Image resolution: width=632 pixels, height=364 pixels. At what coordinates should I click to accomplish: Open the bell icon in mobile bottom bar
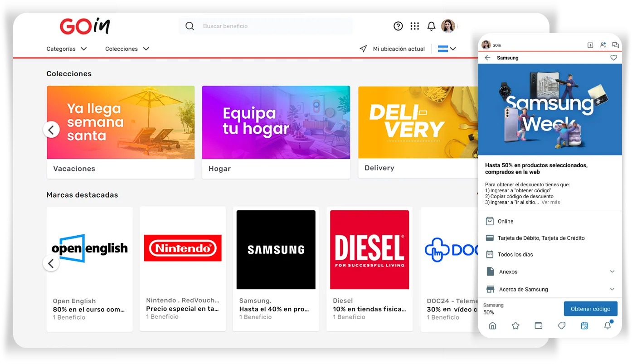click(608, 325)
